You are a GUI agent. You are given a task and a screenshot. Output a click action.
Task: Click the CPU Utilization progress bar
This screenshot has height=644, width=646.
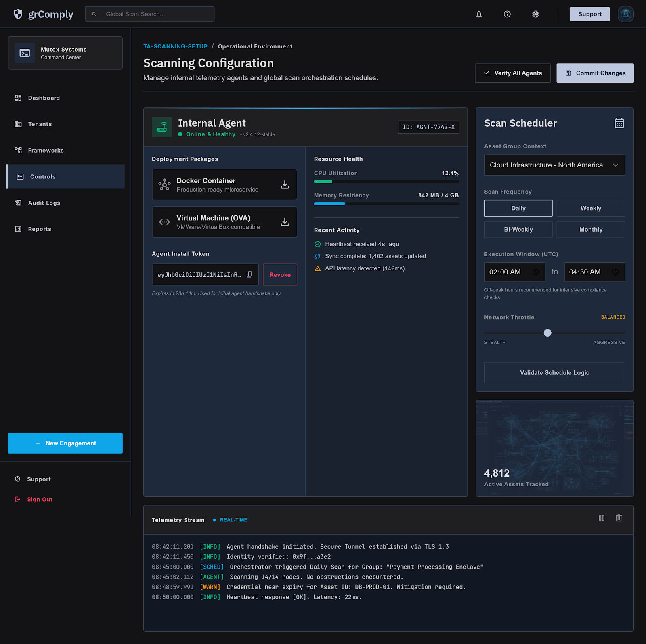click(x=386, y=182)
